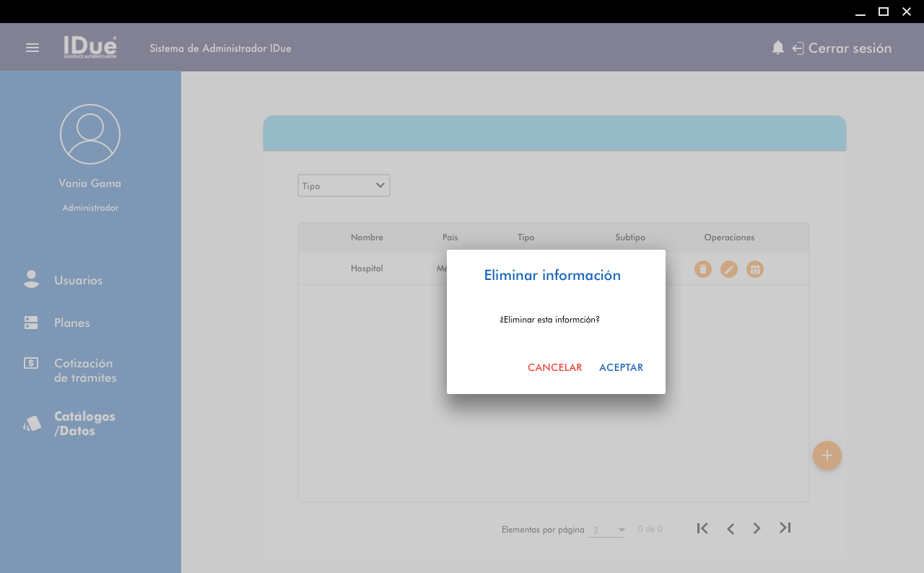Viewport: 924px width, 573px height.
Task: Open the Usuarios section
Action: tap(78, 280)
